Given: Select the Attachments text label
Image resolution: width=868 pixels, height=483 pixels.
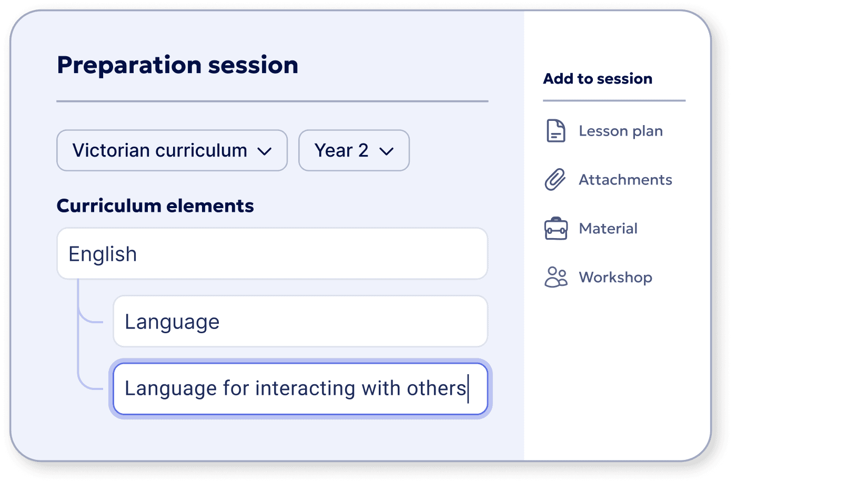Looking at the screenshot, I should (625, 180).
